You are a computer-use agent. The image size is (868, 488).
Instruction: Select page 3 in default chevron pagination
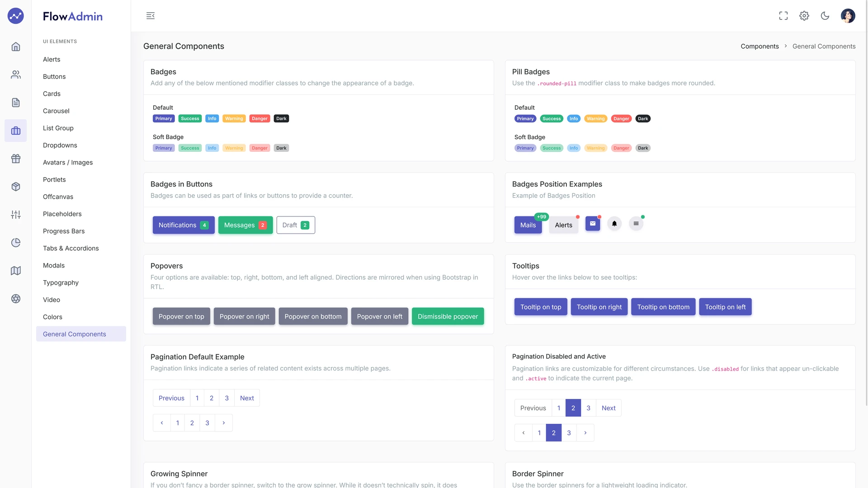point(207,423)
